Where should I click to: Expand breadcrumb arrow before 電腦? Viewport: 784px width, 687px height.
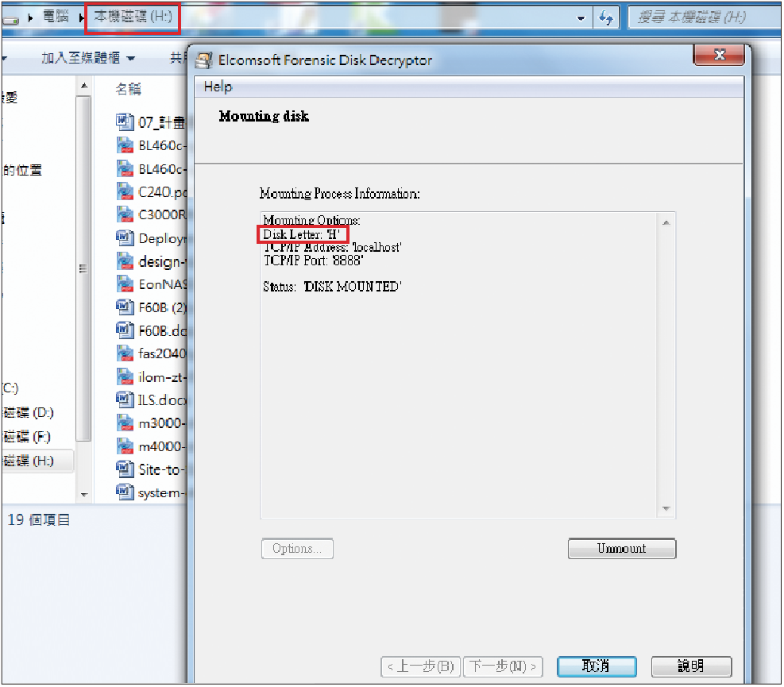click(31, 18)
